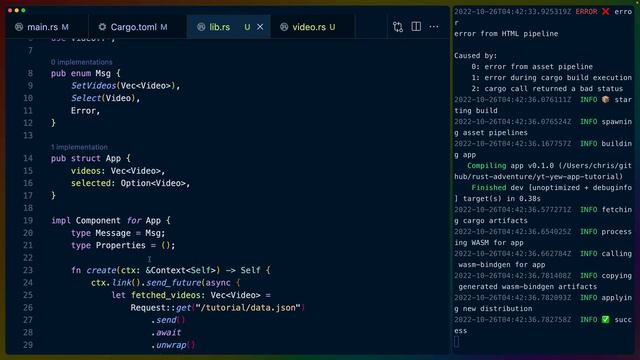This screenshot has width=640, height=360.
Task: Click '0: error from asset pipeline' line
Action: [x=532, y=67]
